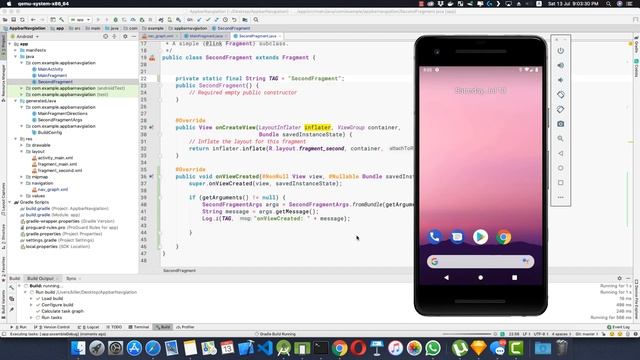Open the Version Control tool window
The image size is (640, 360).
point(52,327)
